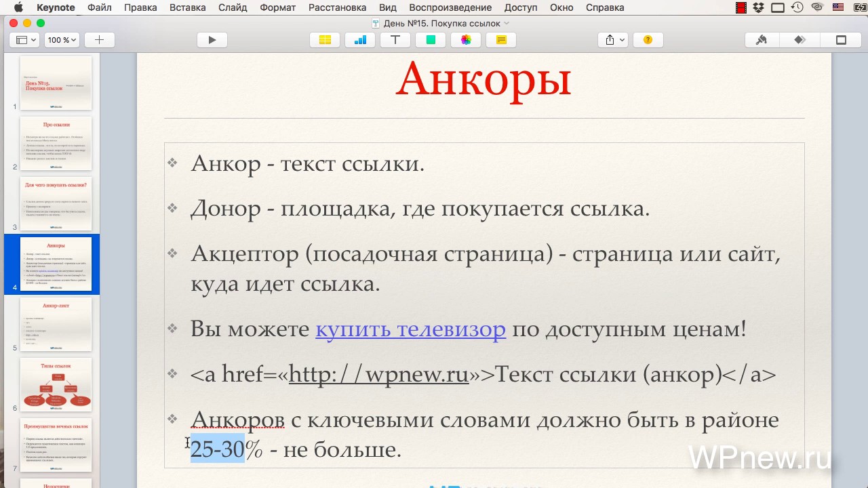868x488 pixels.
Task: Open the media photos picker
Action: pos(466,40)
